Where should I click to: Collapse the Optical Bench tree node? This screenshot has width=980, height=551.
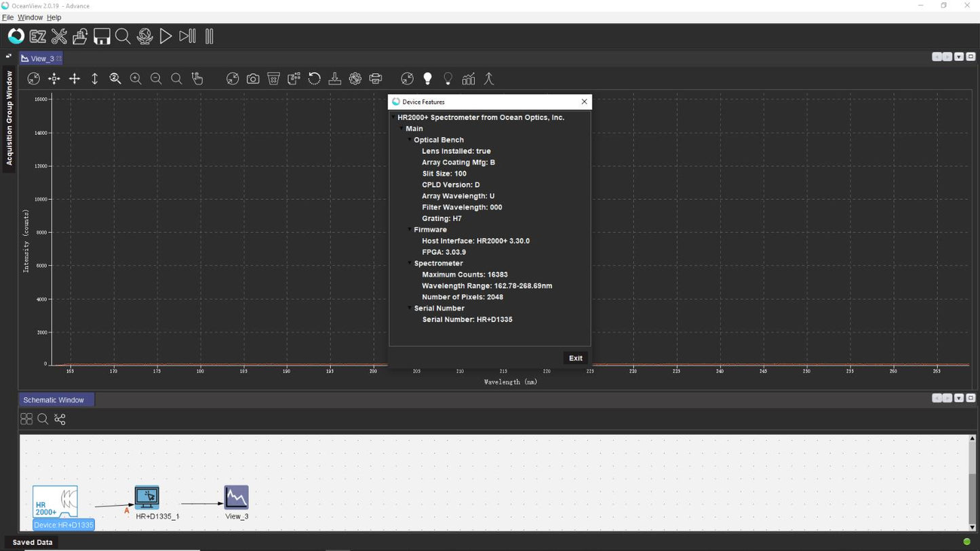tap(409, 140)
